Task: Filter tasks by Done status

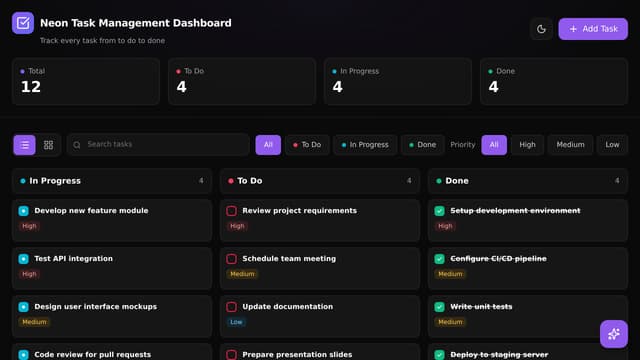Action: click(x=423, y=145)
